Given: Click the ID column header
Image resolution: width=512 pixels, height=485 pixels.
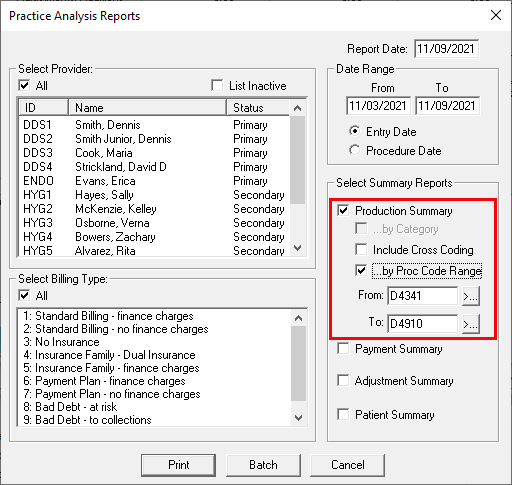Looking at the screenshot, I should [43, 108].
